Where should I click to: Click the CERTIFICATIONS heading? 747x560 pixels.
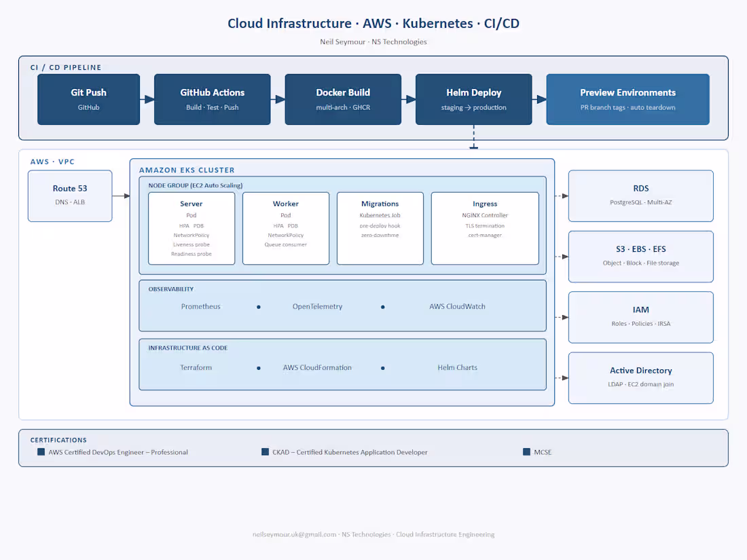pos(58,440)
